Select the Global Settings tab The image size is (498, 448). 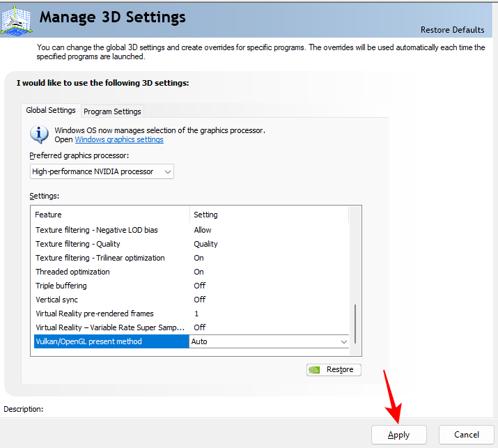(x=51, y=110)
